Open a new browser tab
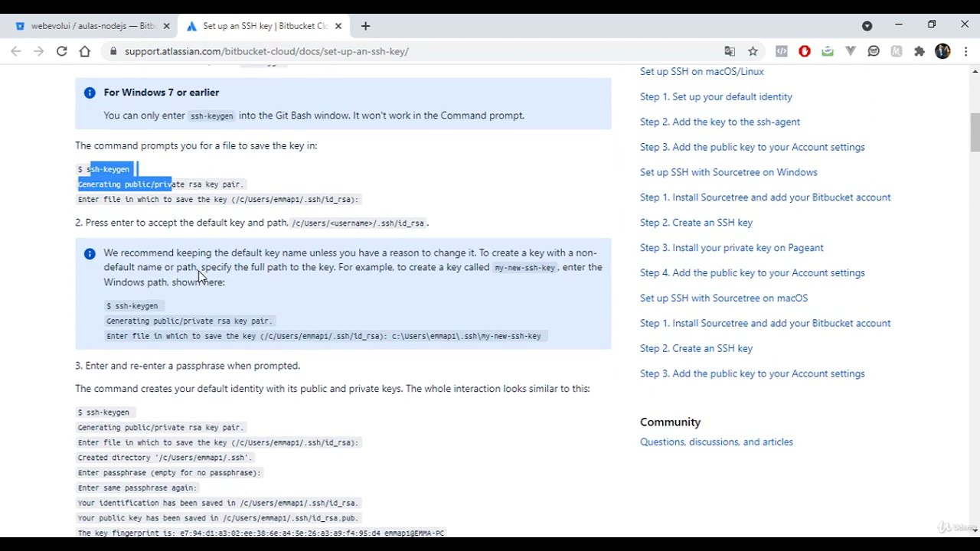Viewport: 980px width, 551px height. [365, 26]
